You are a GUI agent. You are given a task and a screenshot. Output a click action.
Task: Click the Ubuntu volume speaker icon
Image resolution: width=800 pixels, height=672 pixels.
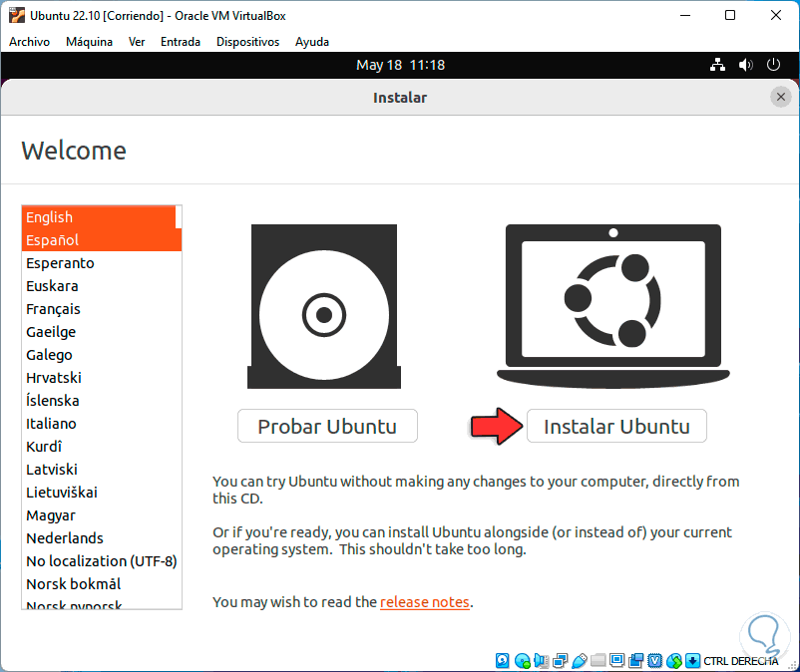pos(745,65)
